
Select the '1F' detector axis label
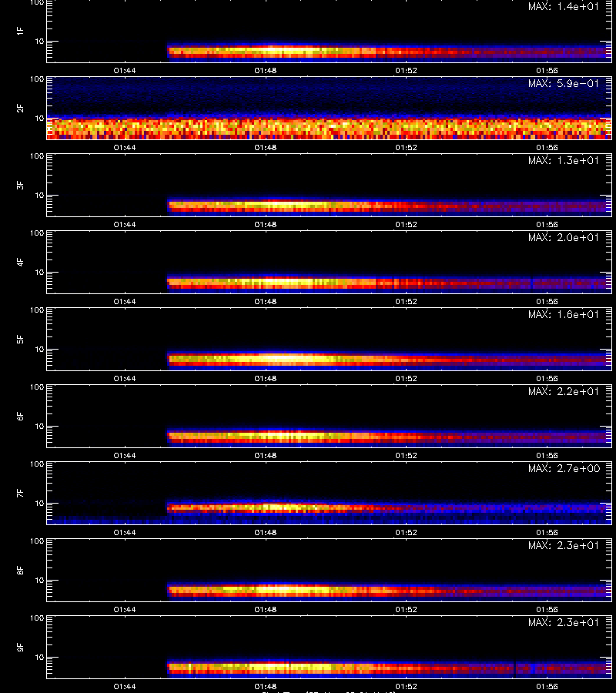tap(20, 31)
